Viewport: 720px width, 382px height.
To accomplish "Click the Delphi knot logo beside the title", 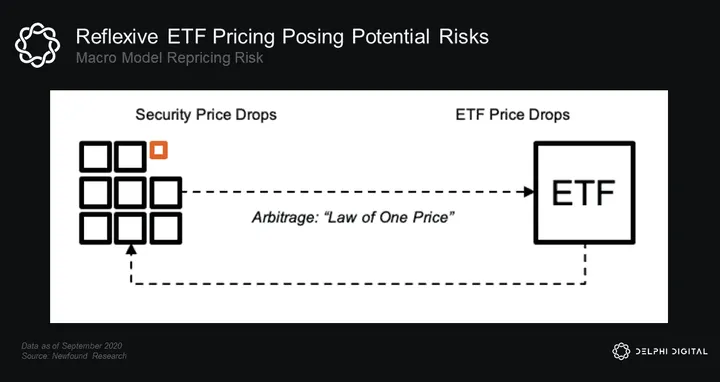I will [x=37, y=45].
